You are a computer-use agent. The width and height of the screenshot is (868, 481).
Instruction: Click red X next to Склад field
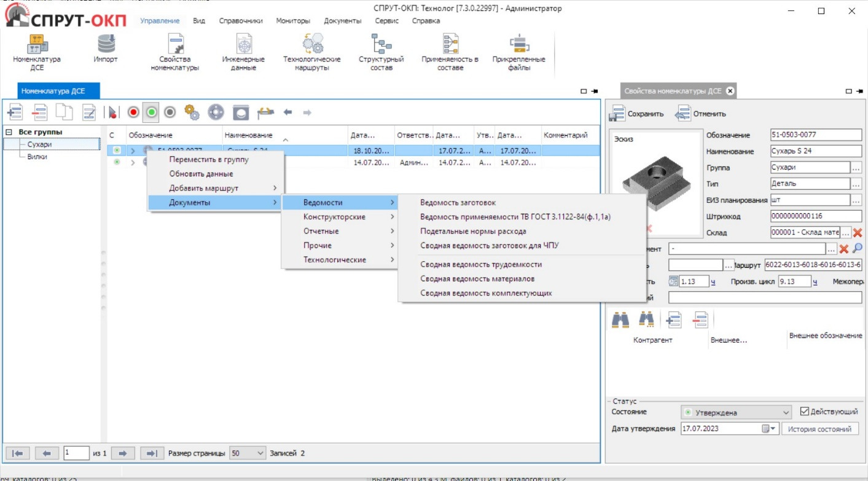pyautogui.click(x=858, y=233)
